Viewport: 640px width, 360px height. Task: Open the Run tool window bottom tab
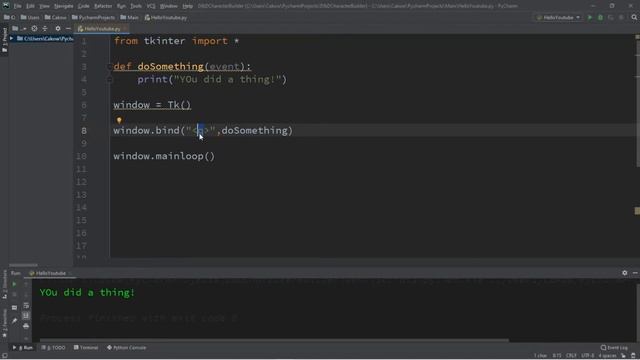(x=23, y=348)
